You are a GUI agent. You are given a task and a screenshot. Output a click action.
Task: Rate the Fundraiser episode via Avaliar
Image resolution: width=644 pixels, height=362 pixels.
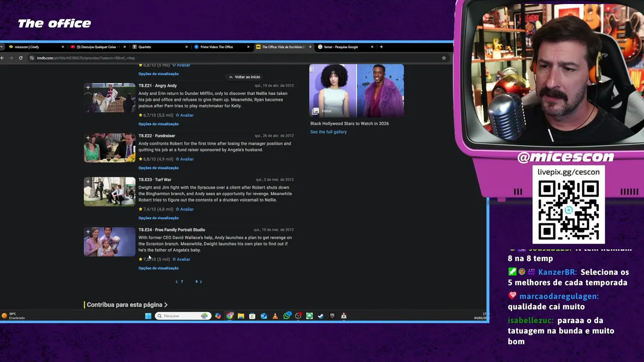tap(185, 159)
